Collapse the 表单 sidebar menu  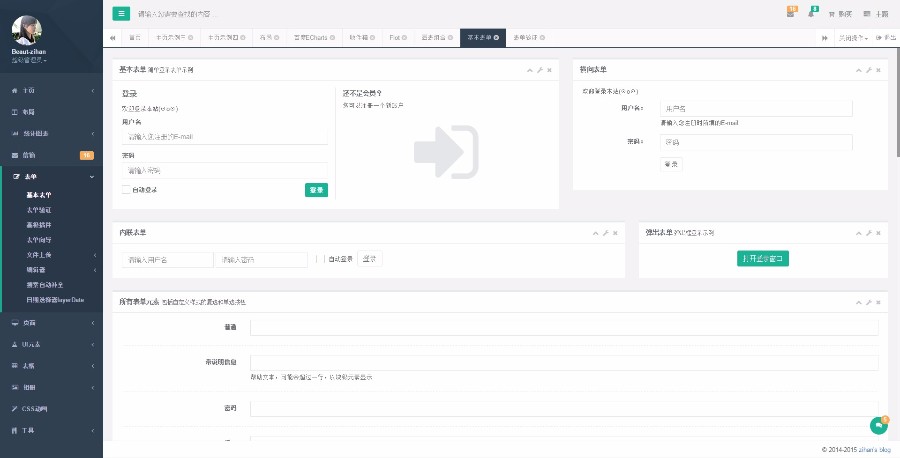52,177
